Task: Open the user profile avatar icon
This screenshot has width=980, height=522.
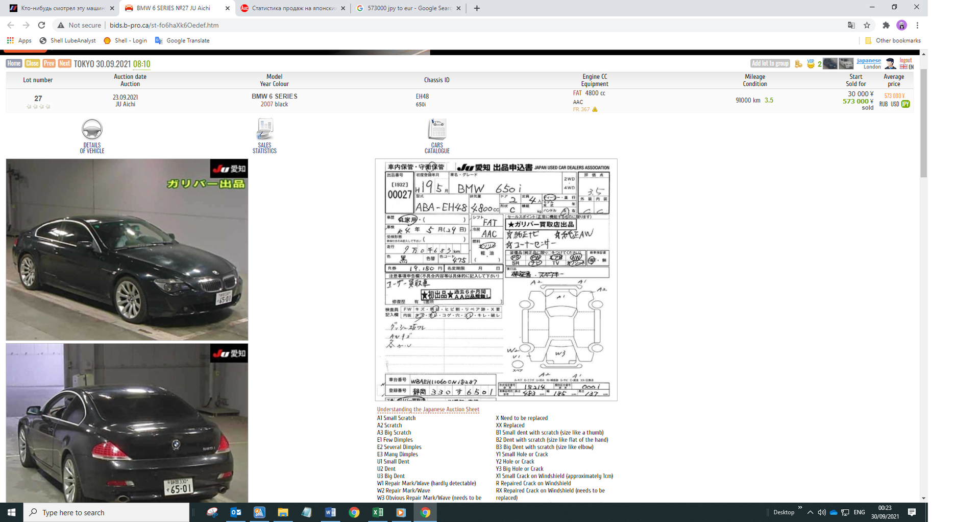Action: click(x=890, y=63)
